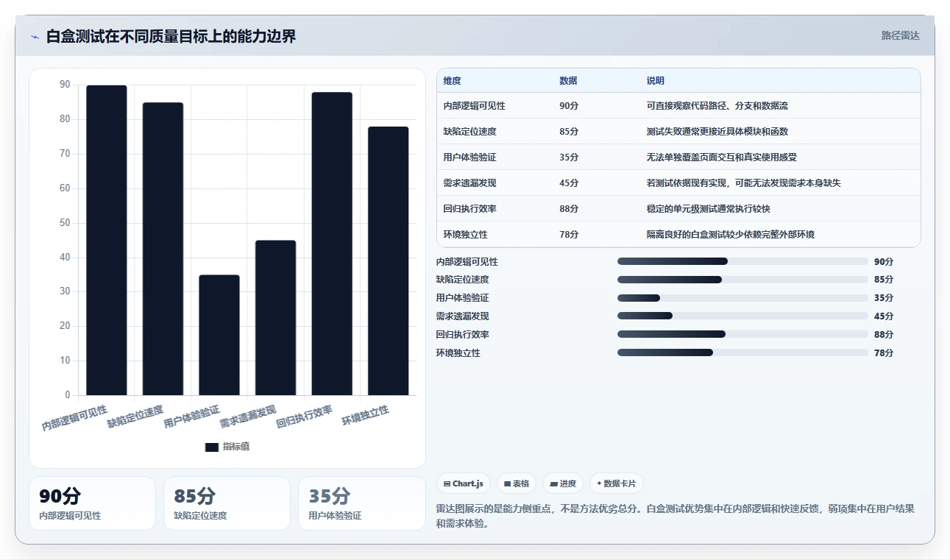This screenshot has width=950, height=560.
Task: Click description 可直接观察代码路径、分支和数据流
Action: 717,106
